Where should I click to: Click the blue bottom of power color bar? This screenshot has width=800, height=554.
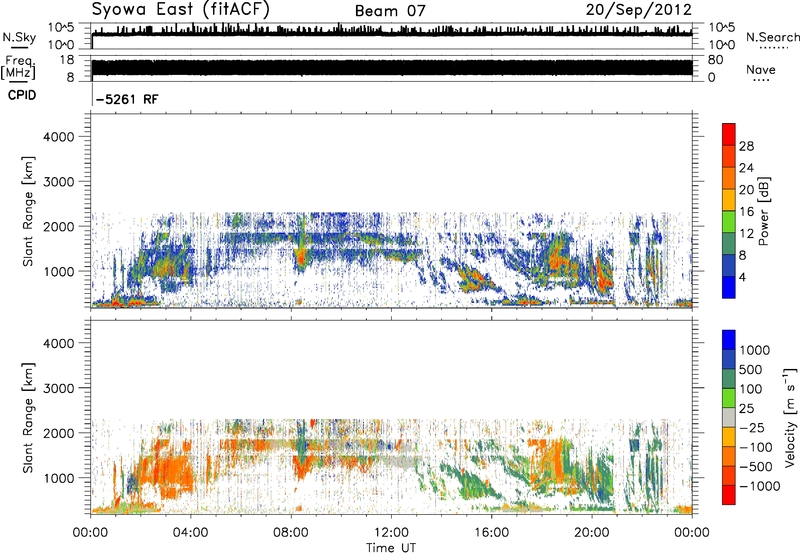729,289
